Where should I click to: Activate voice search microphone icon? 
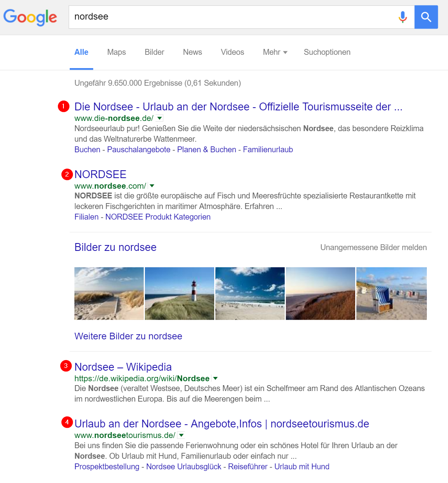[x=403, y=17]
